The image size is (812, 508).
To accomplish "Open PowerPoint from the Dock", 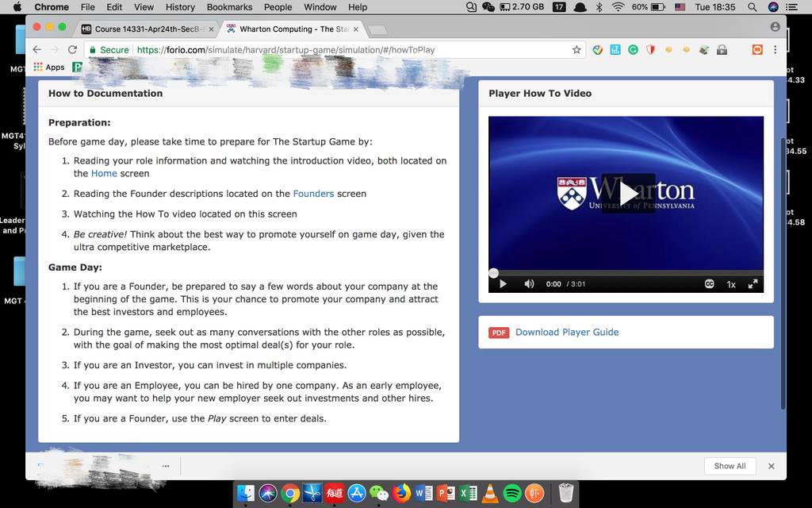I will click(446, 493).
